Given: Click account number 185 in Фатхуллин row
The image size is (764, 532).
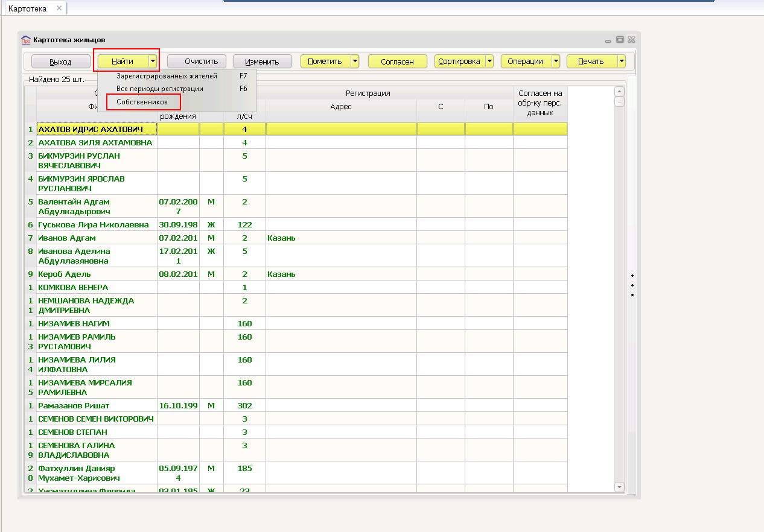Looking at the screenshot, I should click(244, 468).
